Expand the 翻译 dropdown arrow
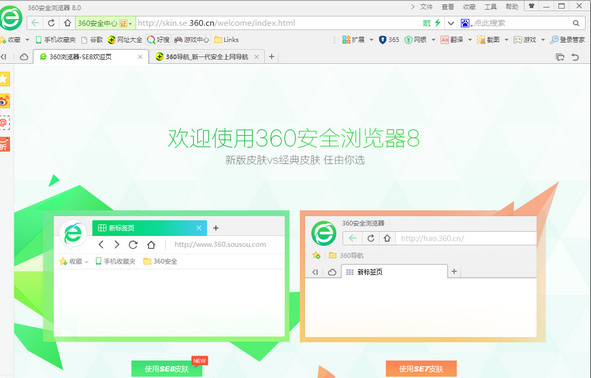Screen dimensions: 591x378 point(470,40)
